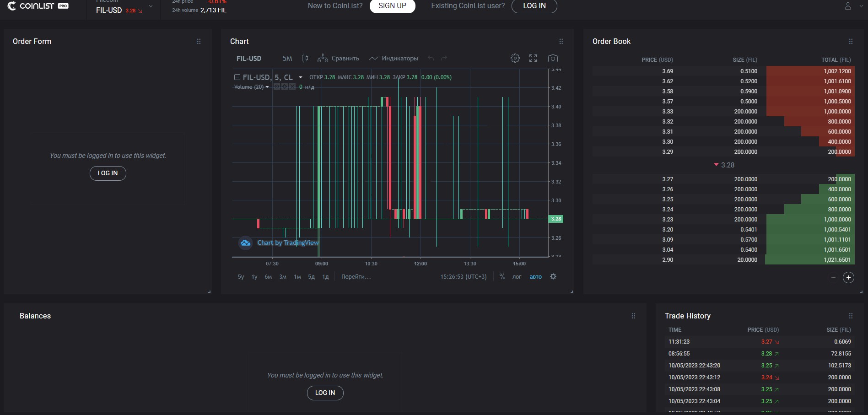868x415 pixels.
Task: Toggle logarithmic (лог) scale
Action: [x=517, y=277]
